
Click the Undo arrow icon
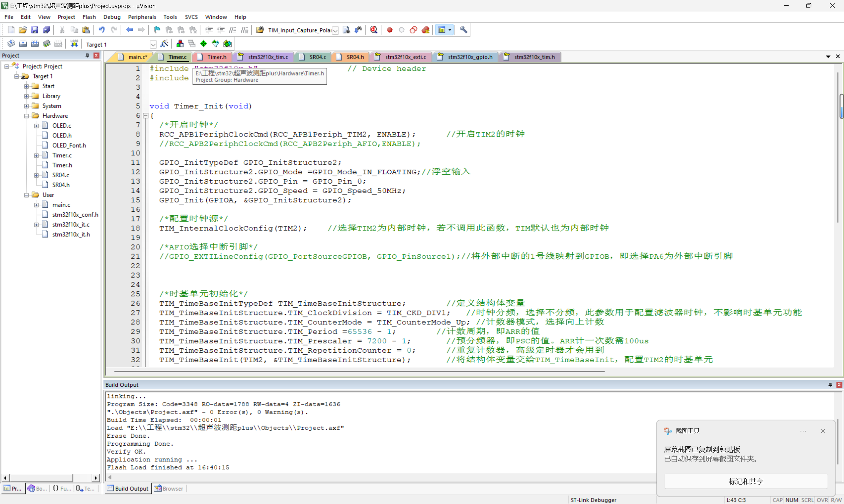pos(102,30)
